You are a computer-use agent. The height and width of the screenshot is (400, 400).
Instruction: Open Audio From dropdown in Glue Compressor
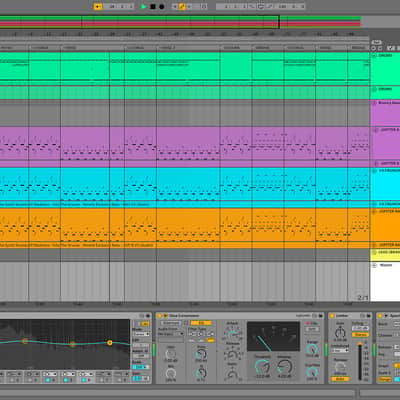[171, 334]
